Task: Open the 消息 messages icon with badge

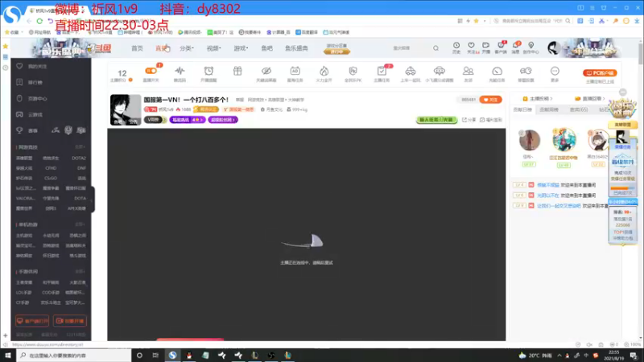Action: tap(516, 47)
